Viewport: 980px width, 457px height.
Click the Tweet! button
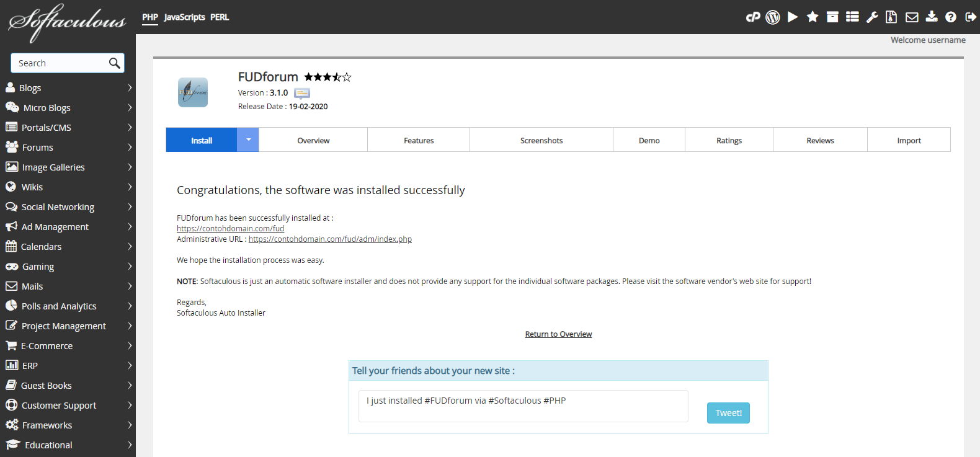[728, 413]
